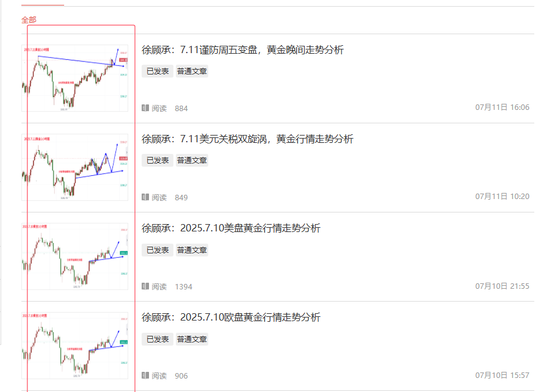Click timestamp 07月10日 21:55
The image size is (541, 392).
tap(503, 286)
